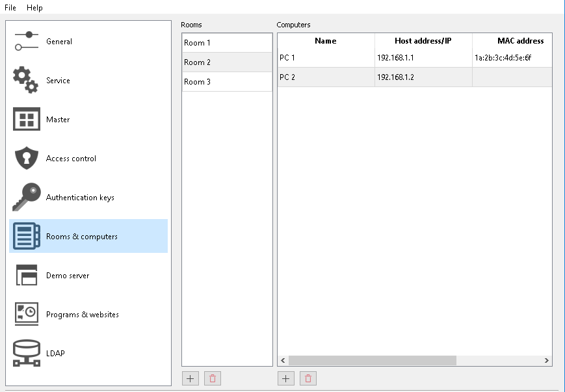Select Room 1 in rooms list
Screen dimensions: 565x392
click(x=227, y=43)
